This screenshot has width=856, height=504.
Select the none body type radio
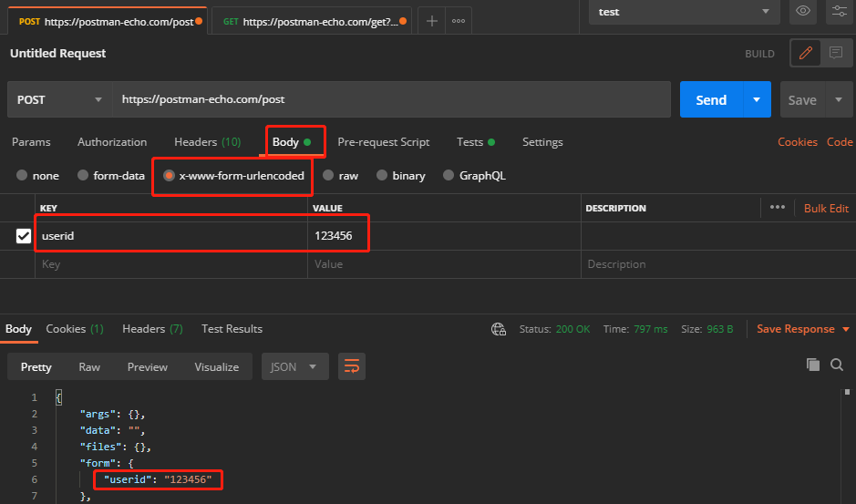(x=22, y=175)
